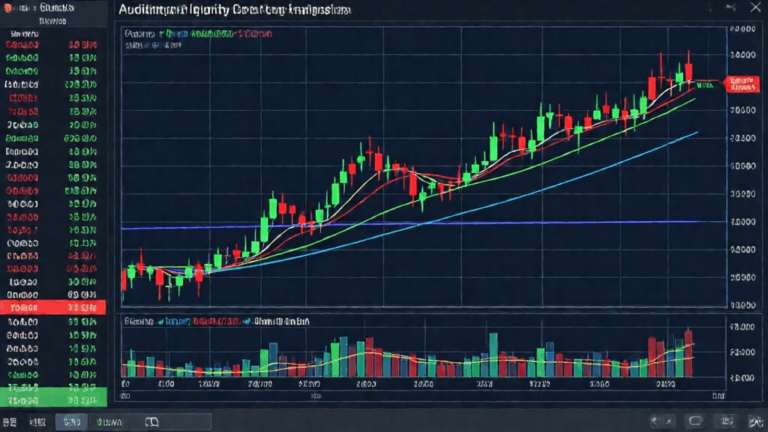Select the highlighted tab in bottom toolbar
Screen dimensions: 768x432
tap(72, 422)
